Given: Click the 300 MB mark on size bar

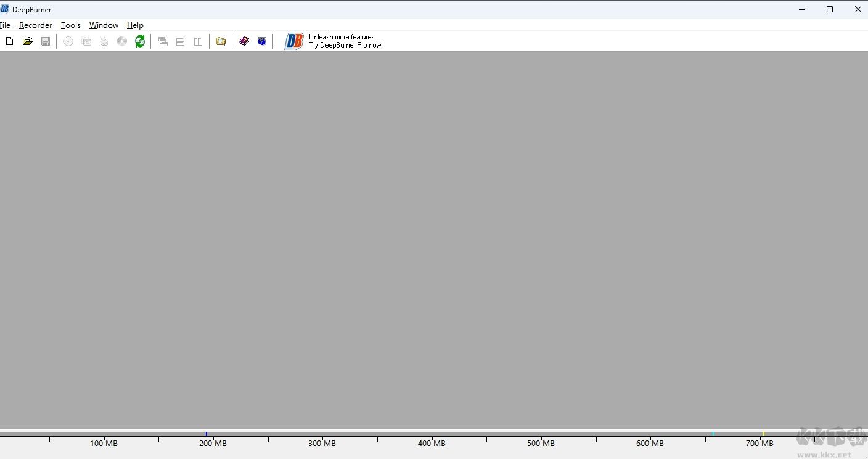Looking at the screenshot, I should click(x=322, y=444).
